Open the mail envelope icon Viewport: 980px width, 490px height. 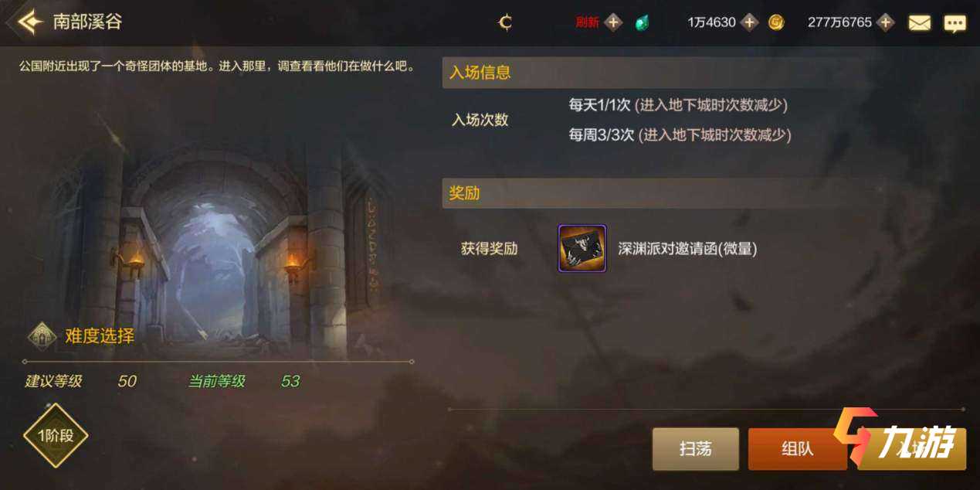(x=919, y=23)
